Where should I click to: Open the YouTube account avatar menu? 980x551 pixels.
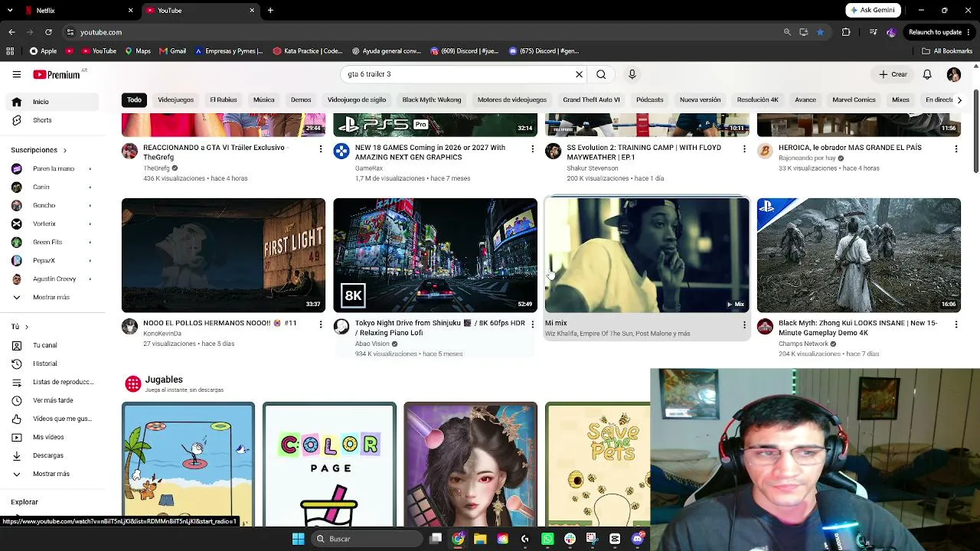coord(953,74)
